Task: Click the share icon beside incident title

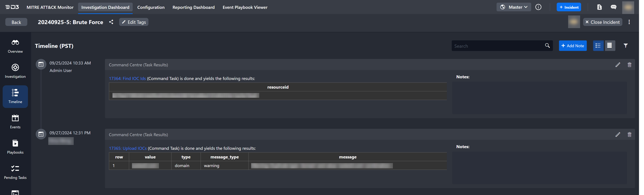Action: pyautogui.click(x=111, y=22)
